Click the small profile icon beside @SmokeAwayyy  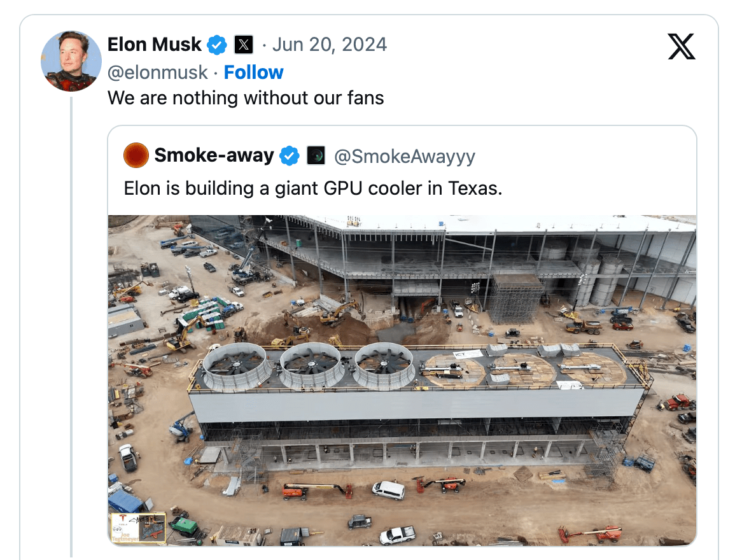[x=317, y=155]
